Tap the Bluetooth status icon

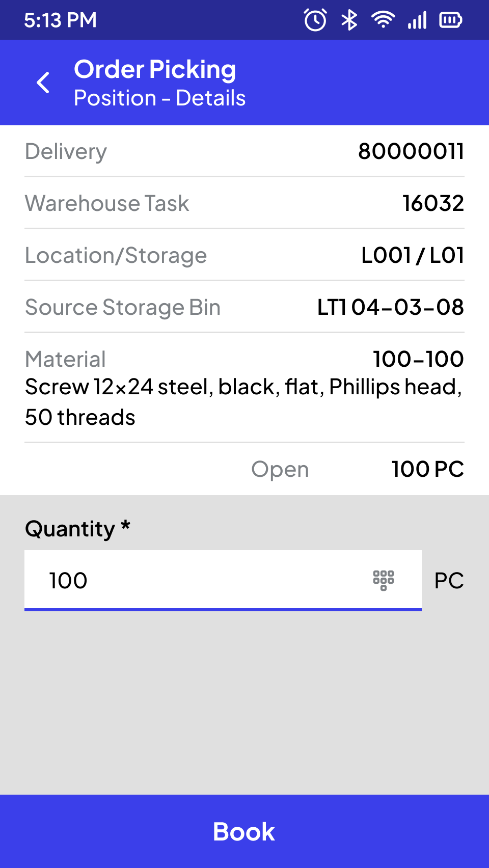point(349,20)
